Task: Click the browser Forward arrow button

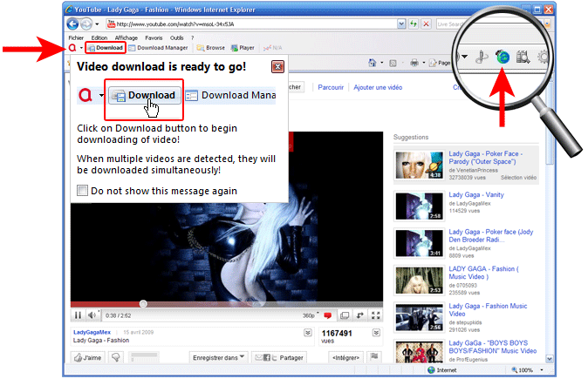Action: (x=86, y=24)
